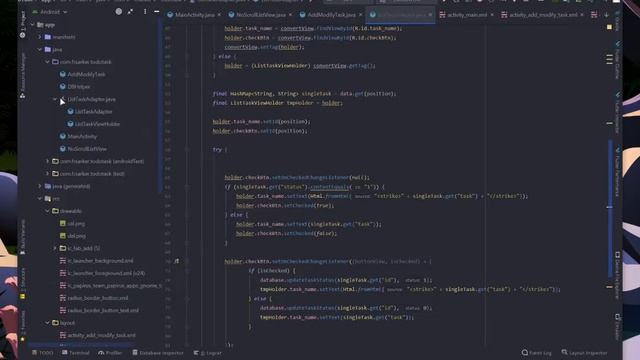Click the yellow warning indicator above the editor scrollbar
This screenshot has width=640, height=360.
(609, 27)
